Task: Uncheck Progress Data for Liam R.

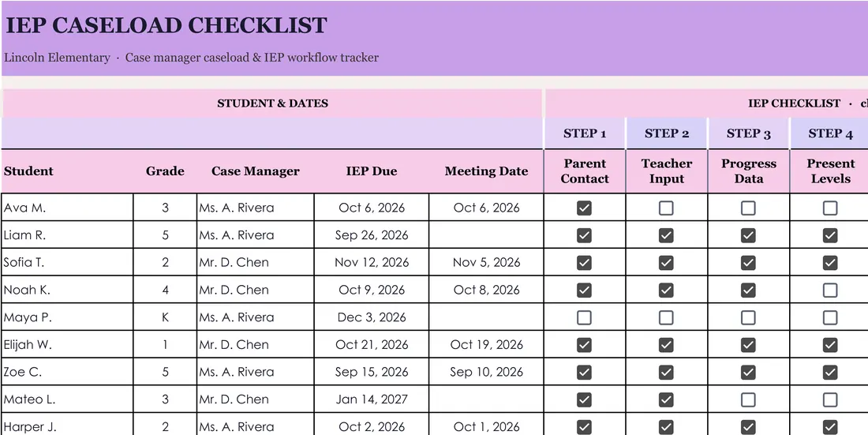Action: [x=748, y=235]
